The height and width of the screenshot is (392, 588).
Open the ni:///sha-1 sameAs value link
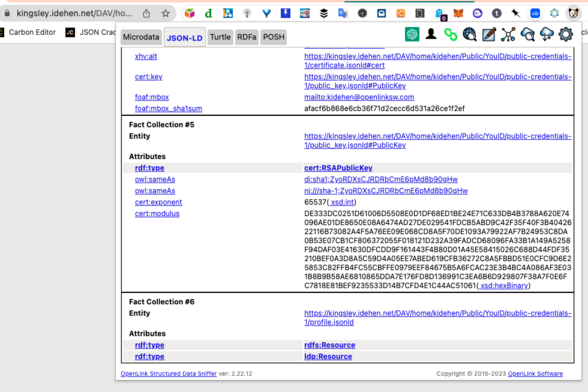tap(386, 191)
